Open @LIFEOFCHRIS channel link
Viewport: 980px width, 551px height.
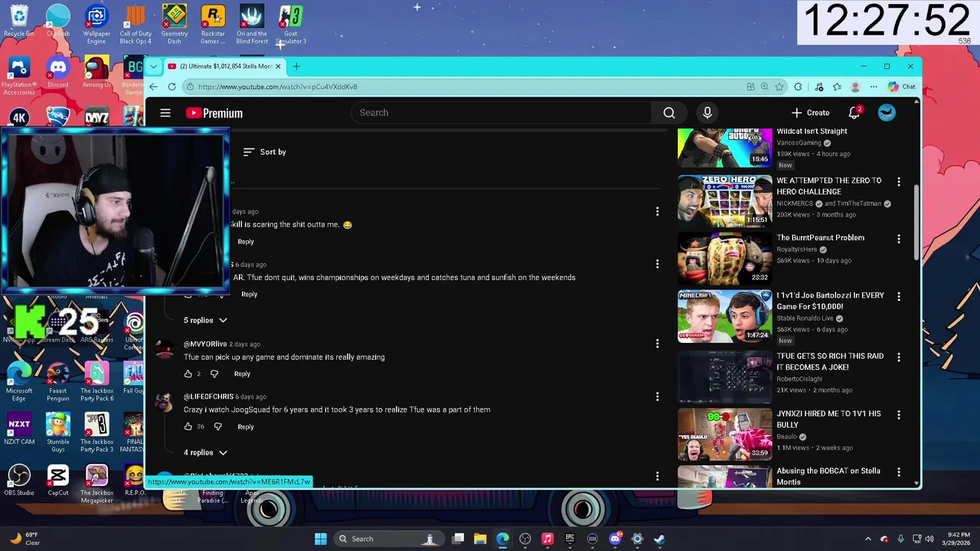pos(208,396)
